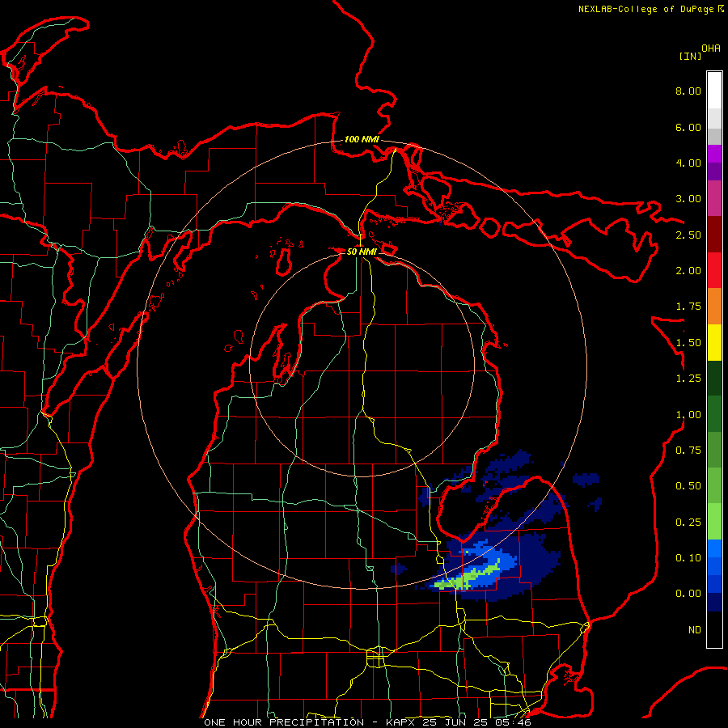Pick the yellow color swatch in legend

pos(714,343)
